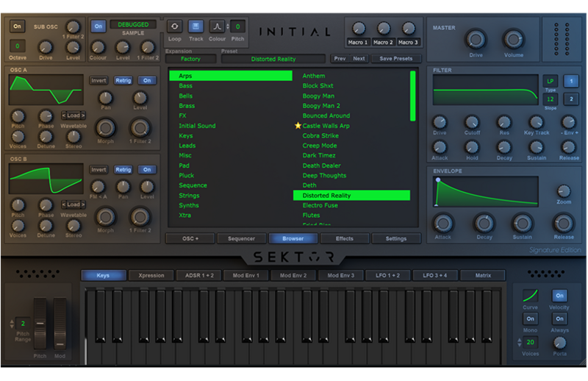
Task: Click the Filter Cutoff knob
Action: 472,122
